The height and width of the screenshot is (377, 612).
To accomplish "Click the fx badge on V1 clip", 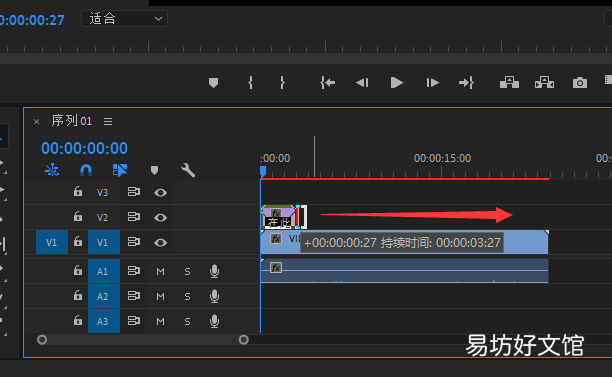I will (276, 239).
